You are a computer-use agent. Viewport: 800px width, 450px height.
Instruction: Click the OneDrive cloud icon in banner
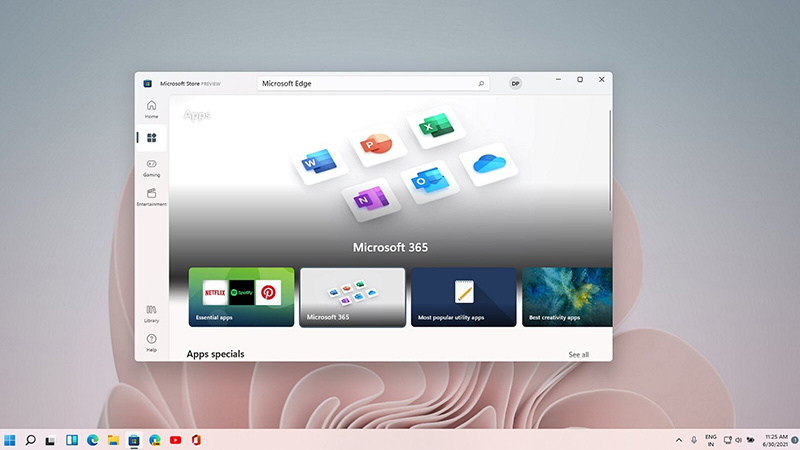click(x=489, y=163)
